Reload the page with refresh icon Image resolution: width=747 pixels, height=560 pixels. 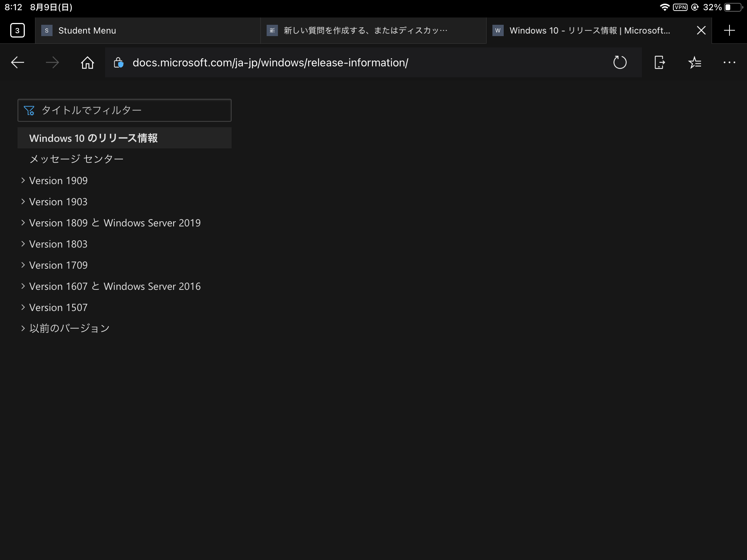(x=620, y=63)
